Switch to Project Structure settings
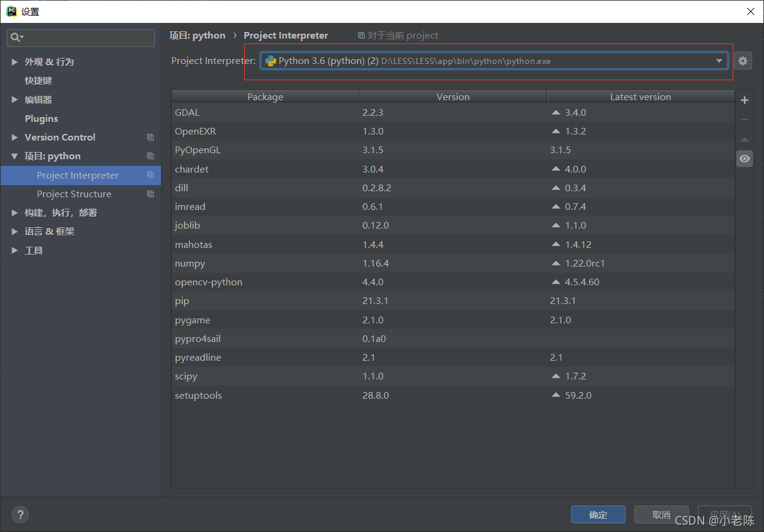 [74, 194]
